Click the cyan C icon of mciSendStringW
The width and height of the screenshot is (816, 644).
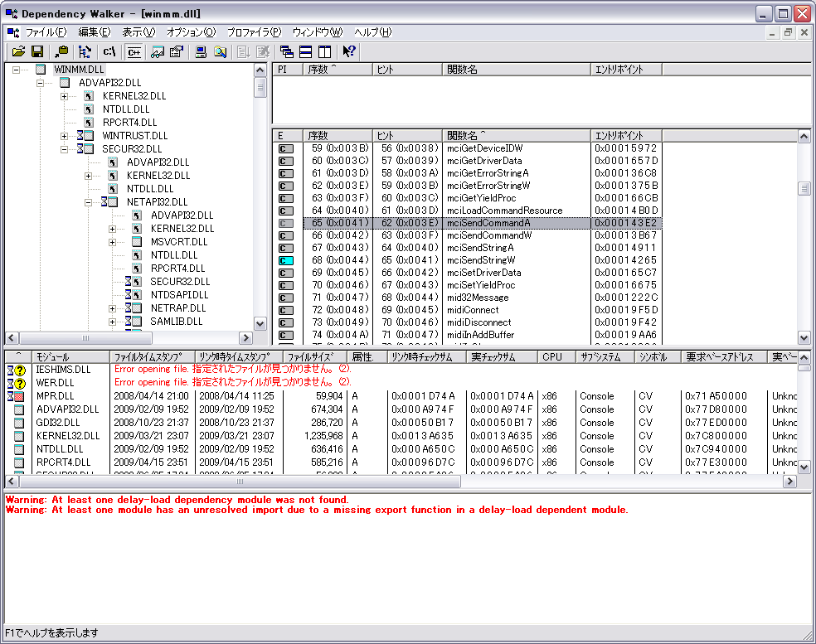pos(286,260)
